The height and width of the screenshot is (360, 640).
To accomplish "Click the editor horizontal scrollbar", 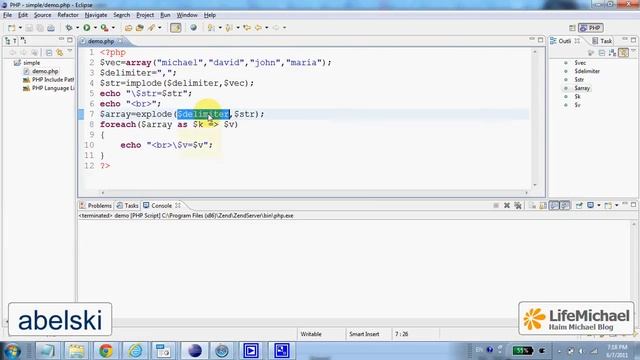I will tap(314, 193).
